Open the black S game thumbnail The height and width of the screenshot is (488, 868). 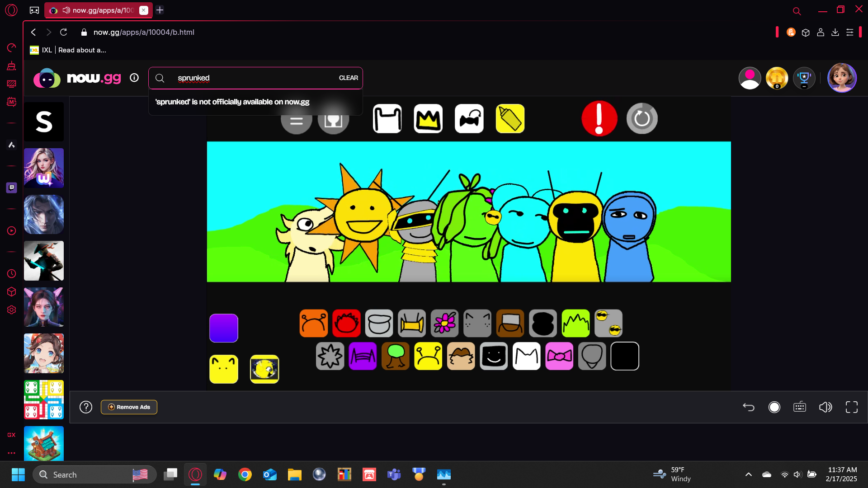(44, 122)
